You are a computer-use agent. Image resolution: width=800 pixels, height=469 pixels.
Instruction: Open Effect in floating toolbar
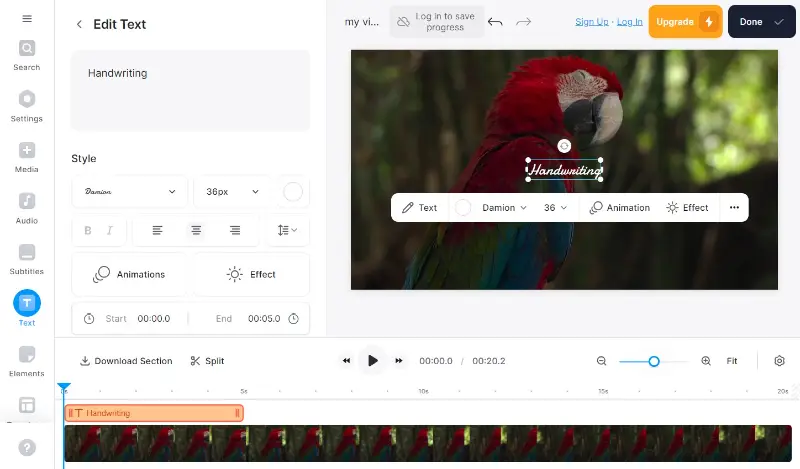point(687,208)
